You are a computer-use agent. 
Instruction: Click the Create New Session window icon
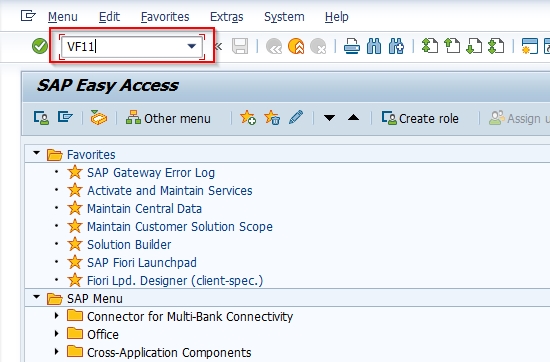(x=530, y=46)
